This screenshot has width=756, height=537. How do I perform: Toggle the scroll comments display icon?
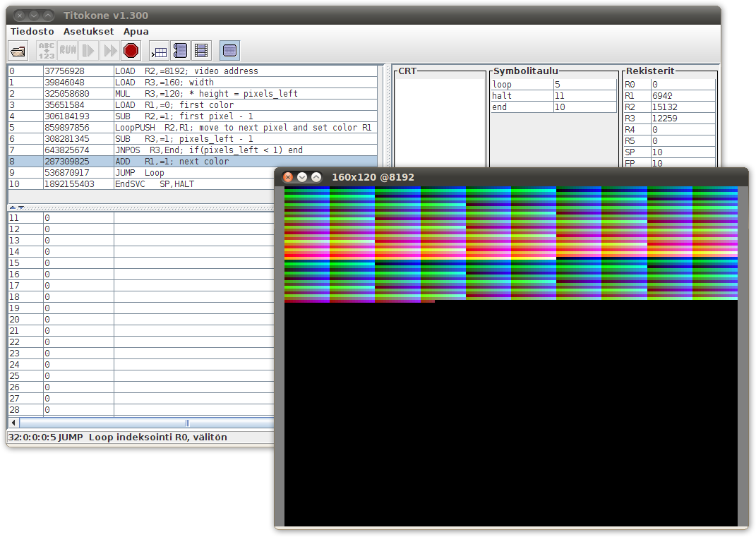[180, 51]
